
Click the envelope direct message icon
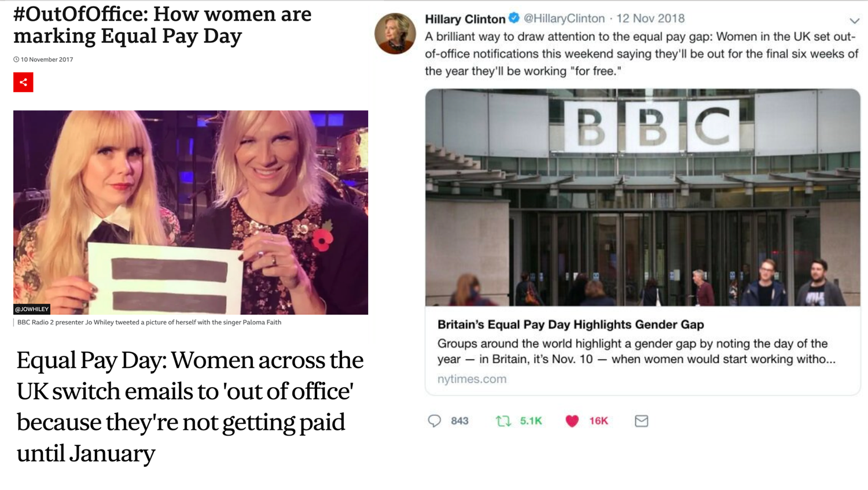point(641,421)
